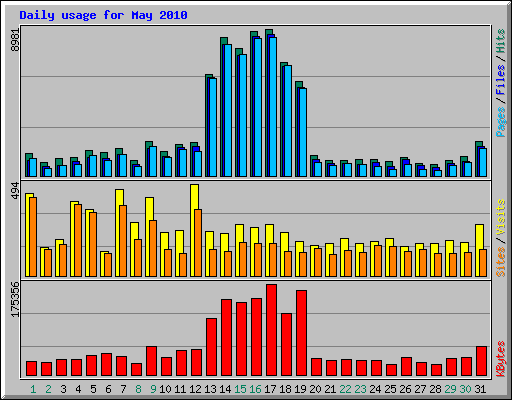The height and width of the screenshot is (400, 512).
Task: Click the red KBytes bar for day 31
Action: click(482, 361)
